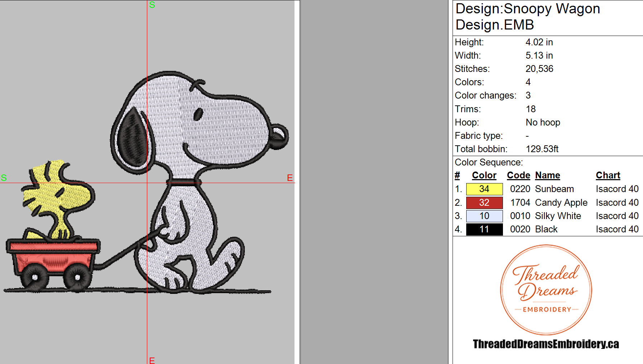This screenshot has width=643, height=364.
Task: Click the Sunbeam yellow color swatch 34
Action: coord(484,189)
